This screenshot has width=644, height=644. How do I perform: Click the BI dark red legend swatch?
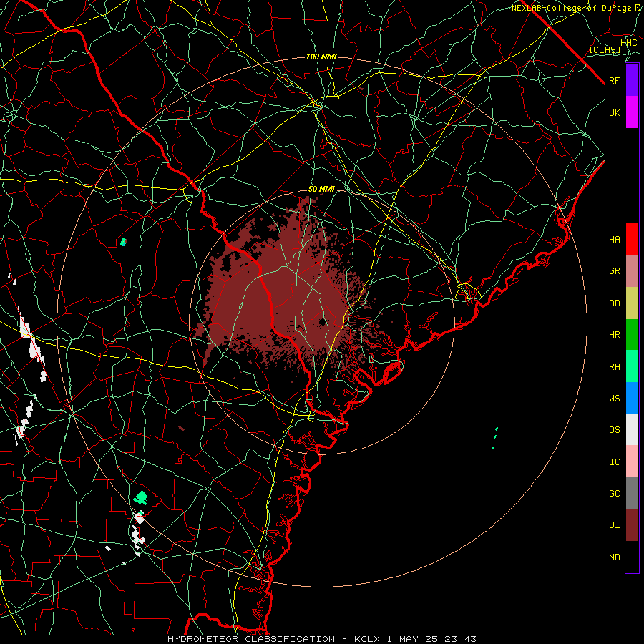pyautogui.click(x=632, y=525)
